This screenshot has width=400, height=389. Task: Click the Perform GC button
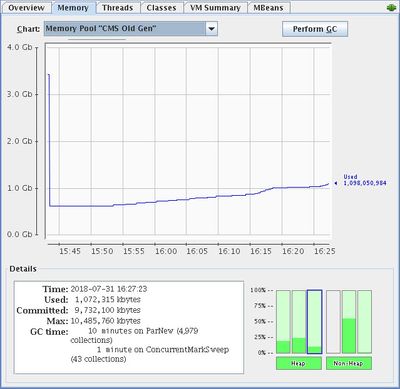tap(315, 29)
